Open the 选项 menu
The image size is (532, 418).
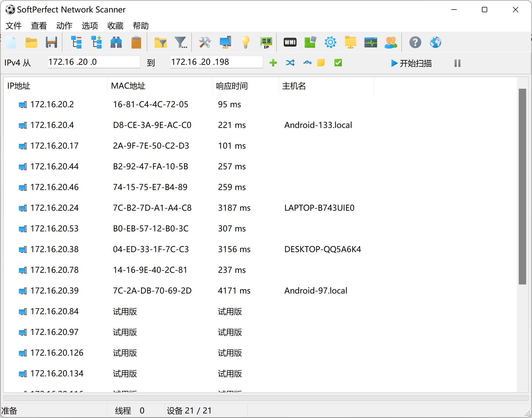(90, 26)
